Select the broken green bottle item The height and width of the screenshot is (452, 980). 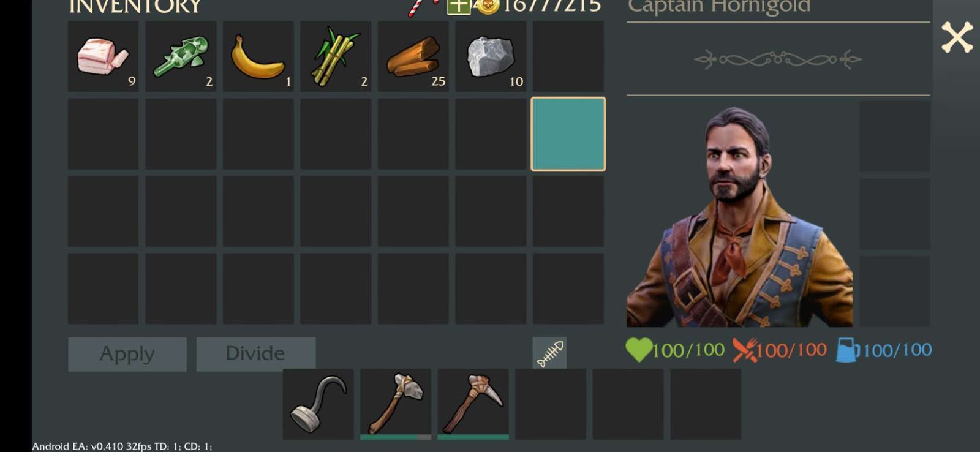click(181, 56)
